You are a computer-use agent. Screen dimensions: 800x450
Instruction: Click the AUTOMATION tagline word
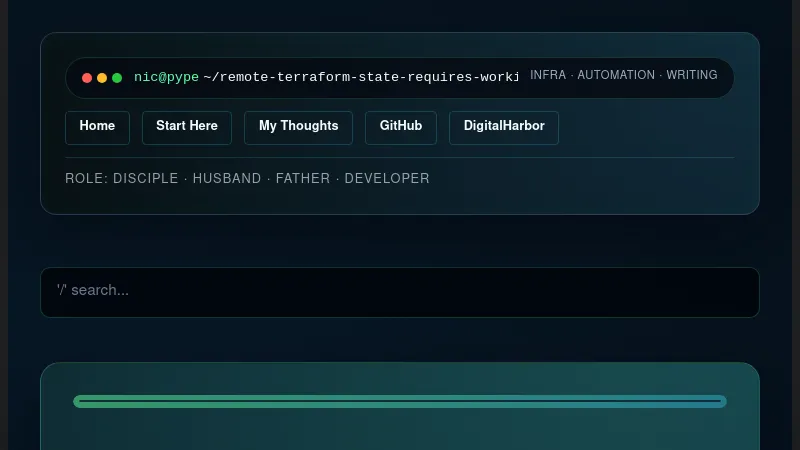click(x=616, y=75)
